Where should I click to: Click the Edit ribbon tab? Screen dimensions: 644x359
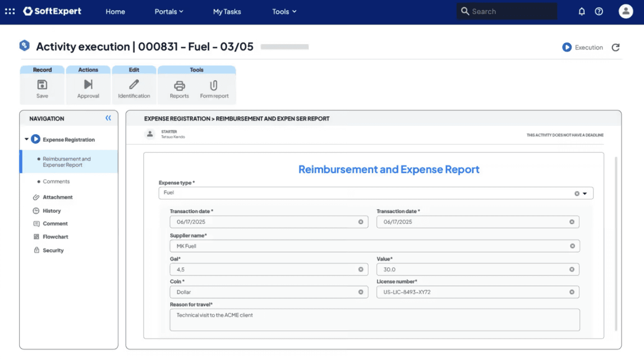point(134,70)
